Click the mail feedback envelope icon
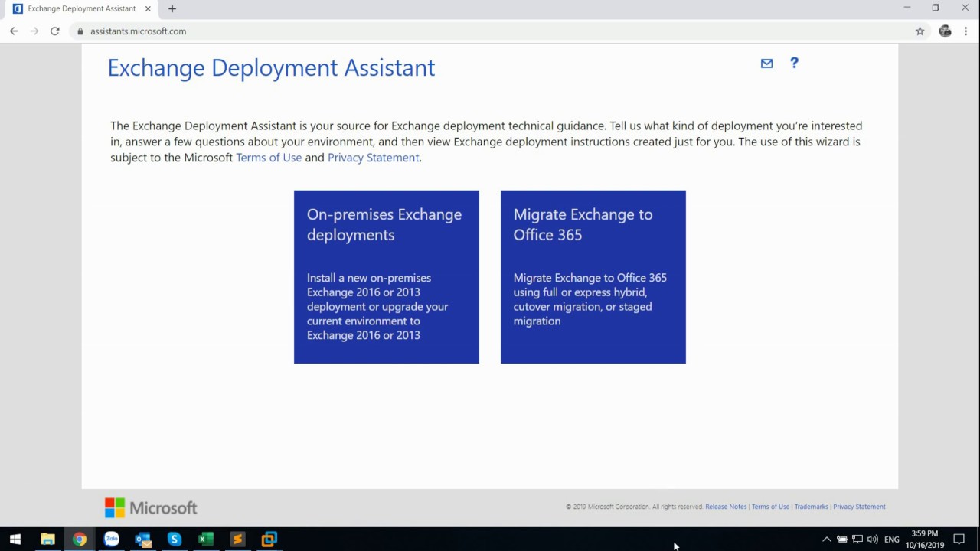Image resolution: width=980 pixels, height=551 pixels. click(766, 64)
